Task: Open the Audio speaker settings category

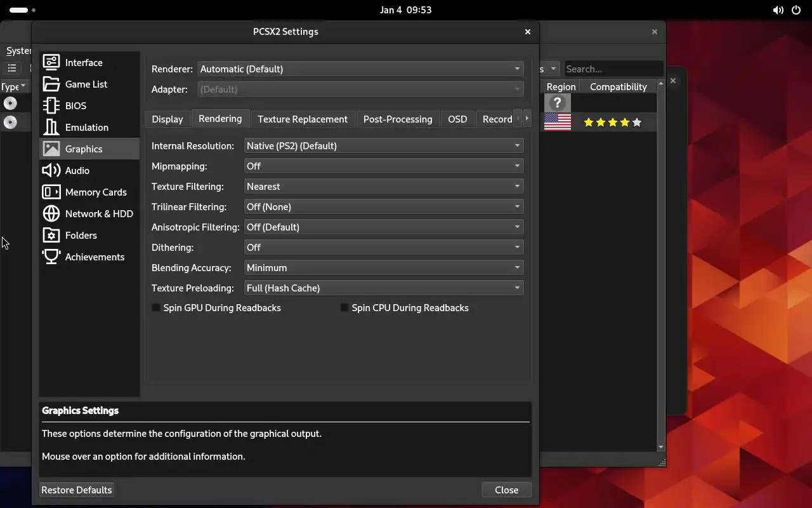Action: [x=89, y=170]
